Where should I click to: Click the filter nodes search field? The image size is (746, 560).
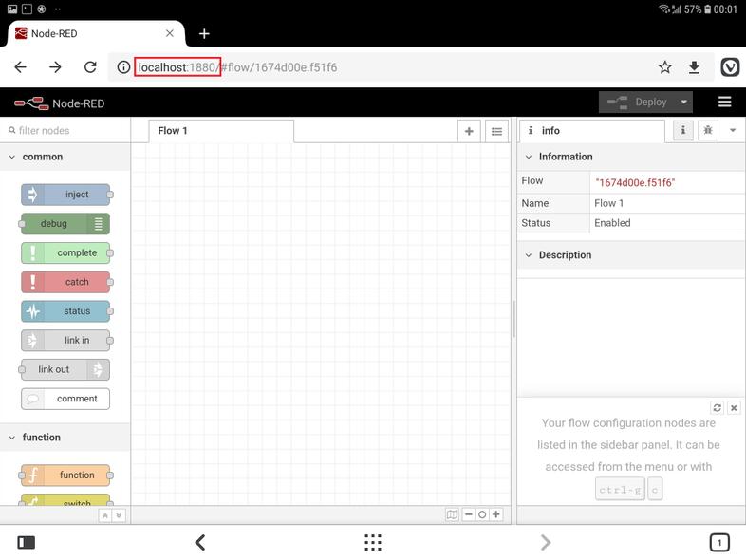66,131
